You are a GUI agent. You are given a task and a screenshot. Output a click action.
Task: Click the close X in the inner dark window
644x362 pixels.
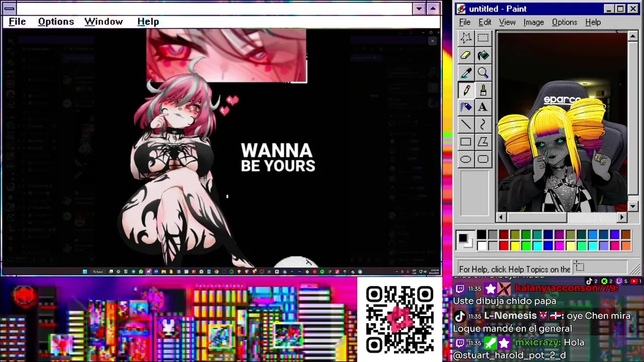click(432, 41)
